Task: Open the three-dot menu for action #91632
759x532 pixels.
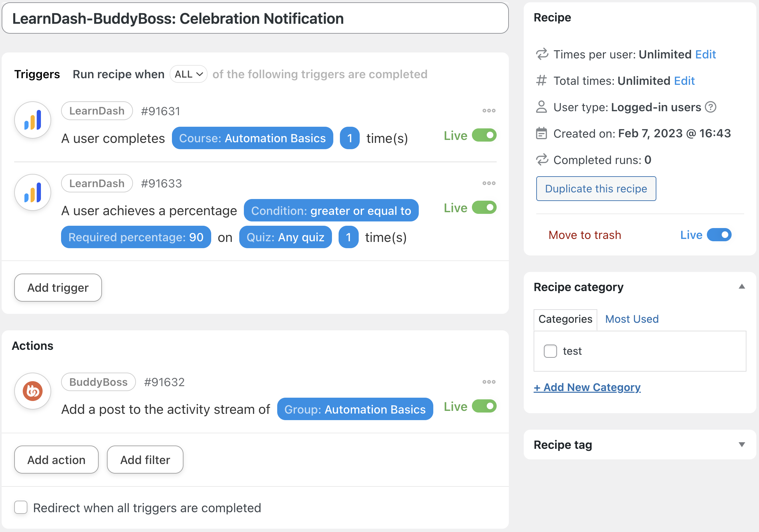Action: [x=489, y=382]
